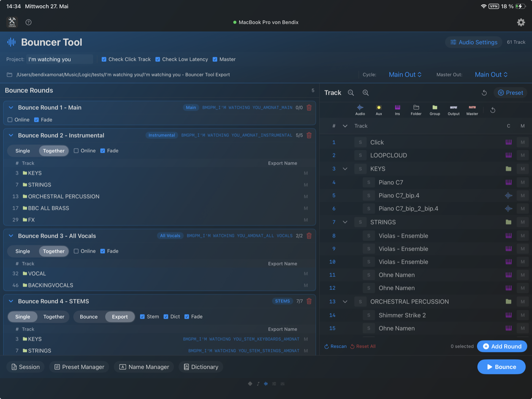Filter tracks by Aux type icon

coord(379,110)
